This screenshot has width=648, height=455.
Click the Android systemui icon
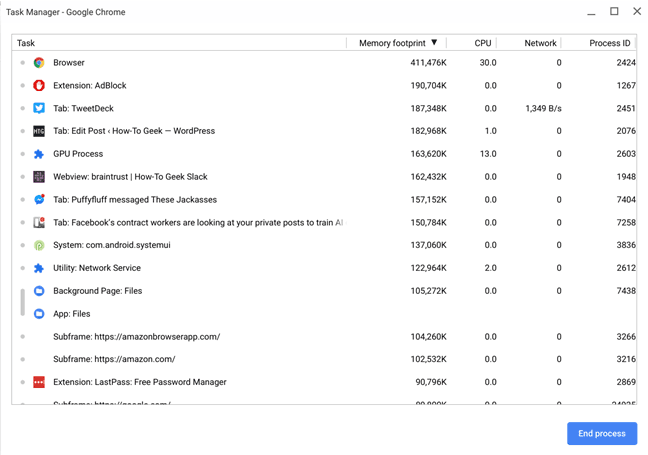(39, 245)
